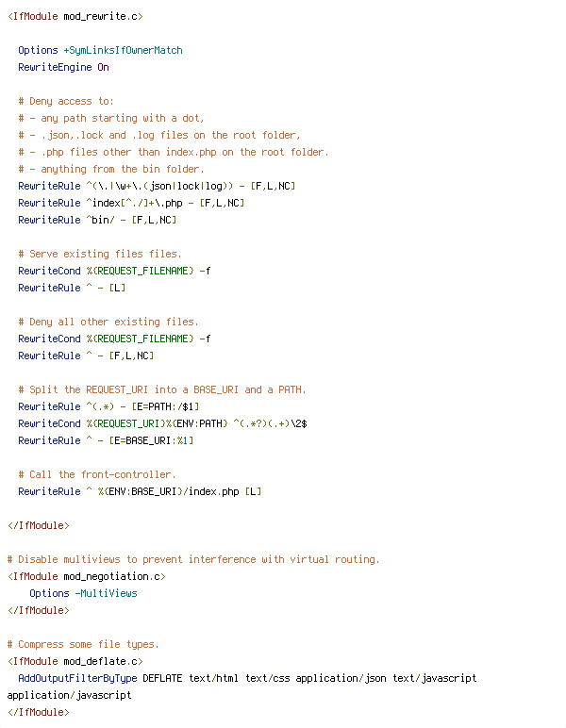This screenshot has width=566, height=728.
Task: Click the IfModule mod_negotiation.c tag
Action: click(x=87, y=576)
